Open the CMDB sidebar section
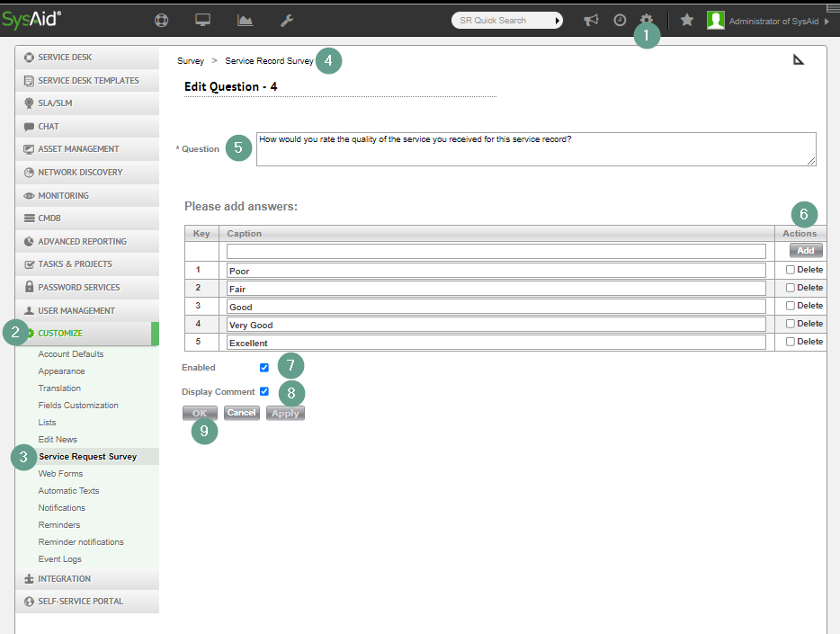 click(x=86, y=219)
